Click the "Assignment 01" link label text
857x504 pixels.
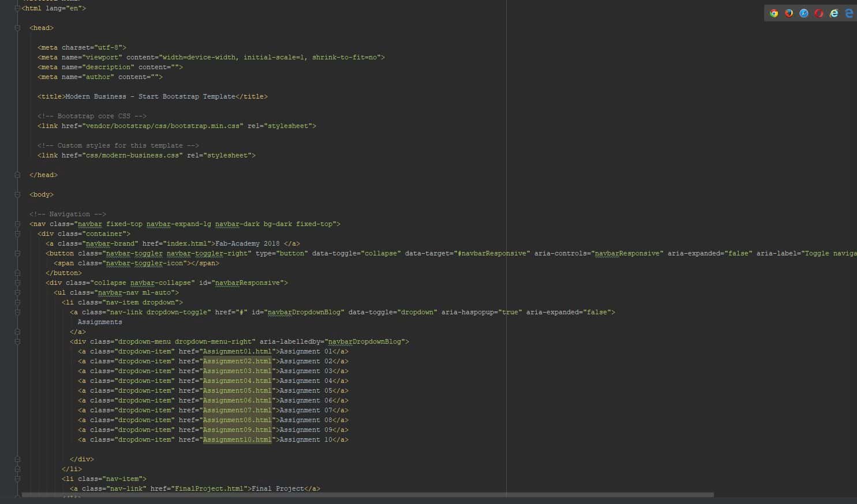[306, 351]
